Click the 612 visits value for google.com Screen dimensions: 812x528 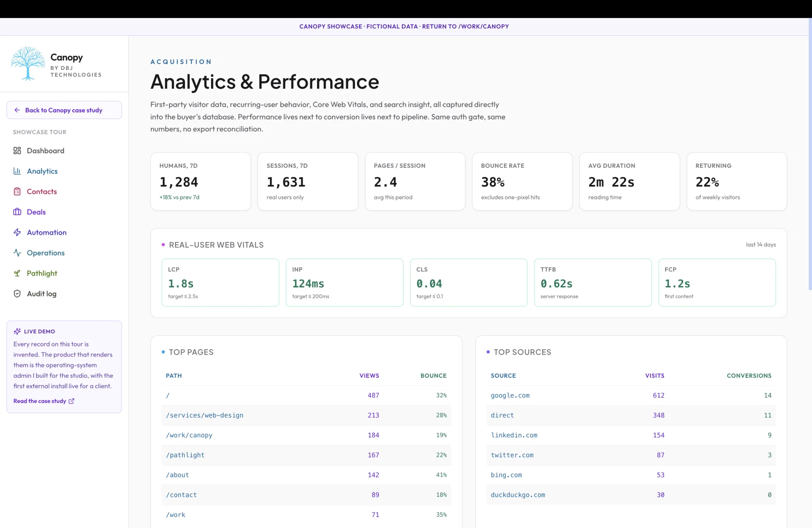click(x=659, y=395)
